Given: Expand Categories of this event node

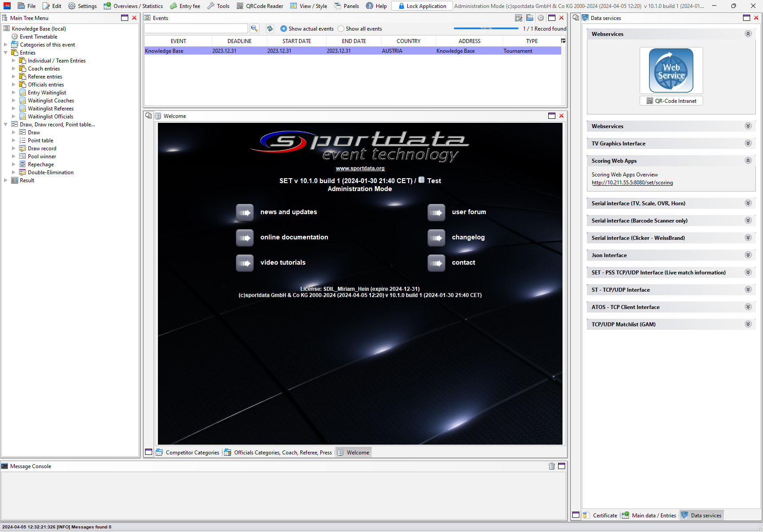Looking at the screenshot, I should point(6,45).
